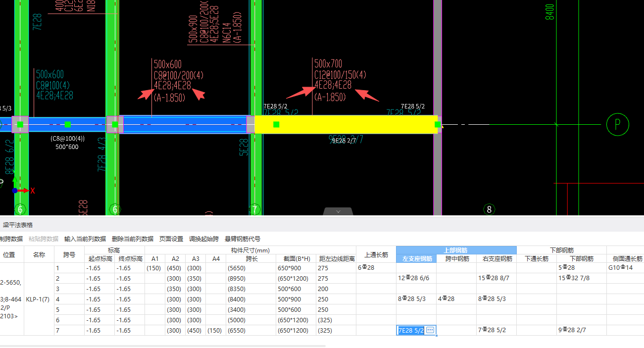Click the 输入当前列数据 button
Screen dimensions: 644x348
(x=85, y=239)
